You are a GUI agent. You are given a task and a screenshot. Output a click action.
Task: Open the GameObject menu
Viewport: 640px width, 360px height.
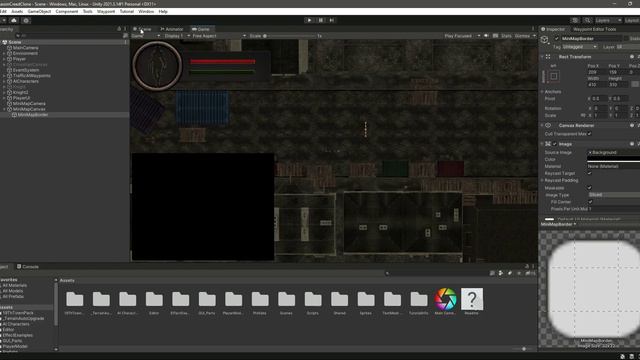pos(39,11)
